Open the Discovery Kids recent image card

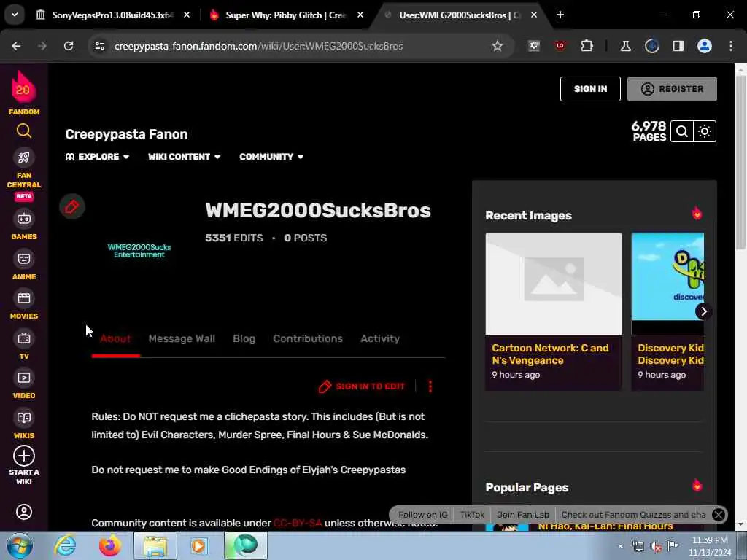click(667, 311)
